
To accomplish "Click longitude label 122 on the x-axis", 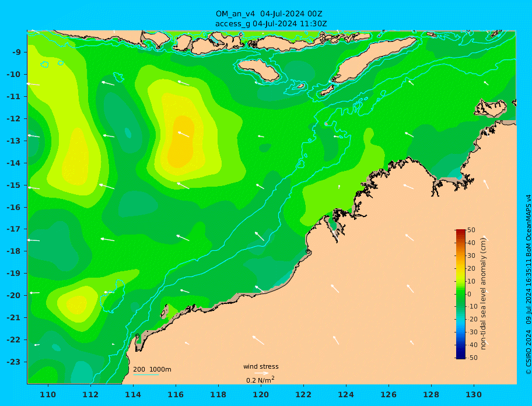I will click(x=303, y=394).
